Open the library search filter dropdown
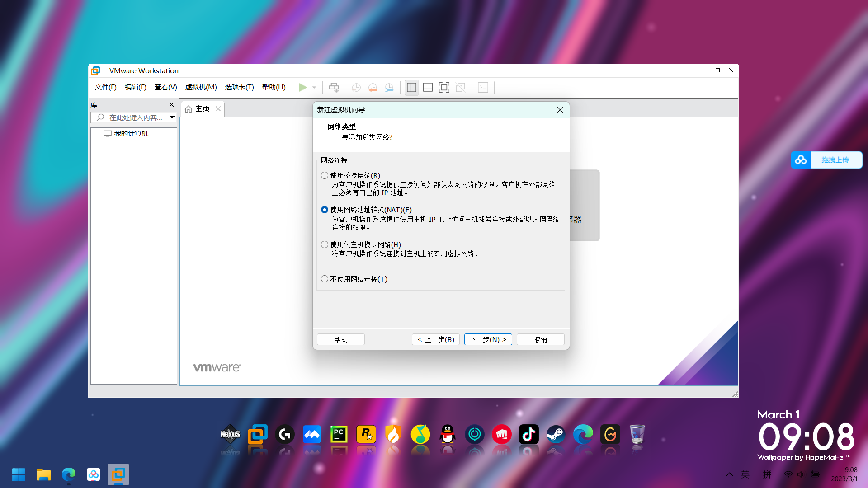Screen dimensions: 868x488 pos(172,117)
